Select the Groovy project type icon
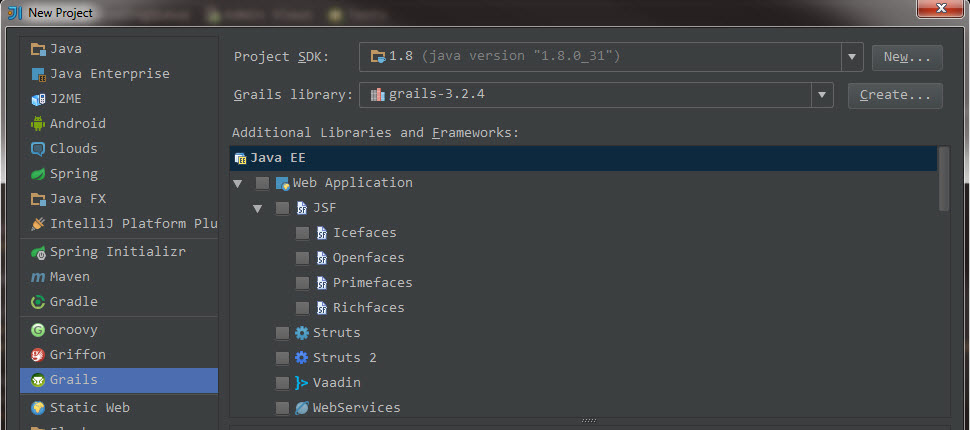The width and height of the screenshot is (970, 430). [x=38, y=330]
